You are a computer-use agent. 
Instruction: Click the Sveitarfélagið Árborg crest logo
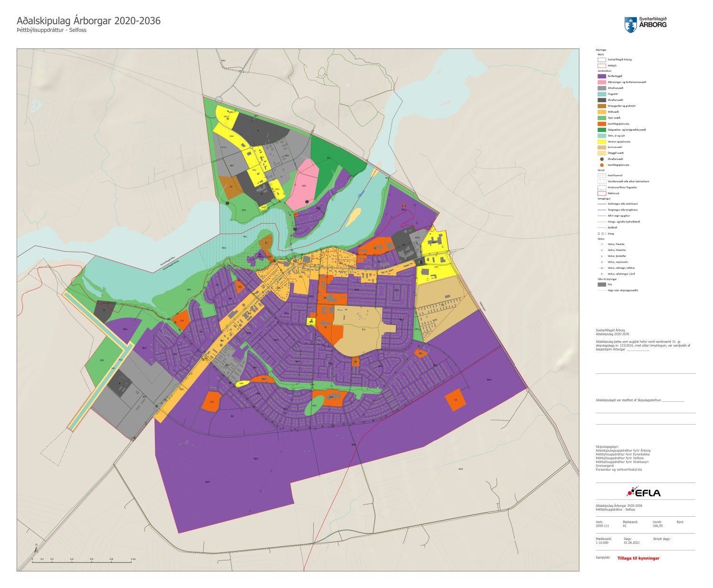tap(630, 24)
